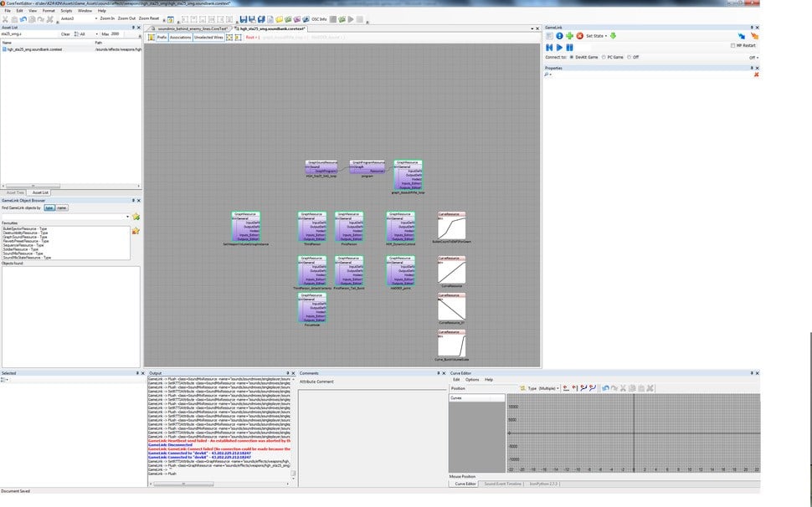Open the Set State dropdown
Image resolution: width=812 pixels, height=507 pixels.
(596, 36)
